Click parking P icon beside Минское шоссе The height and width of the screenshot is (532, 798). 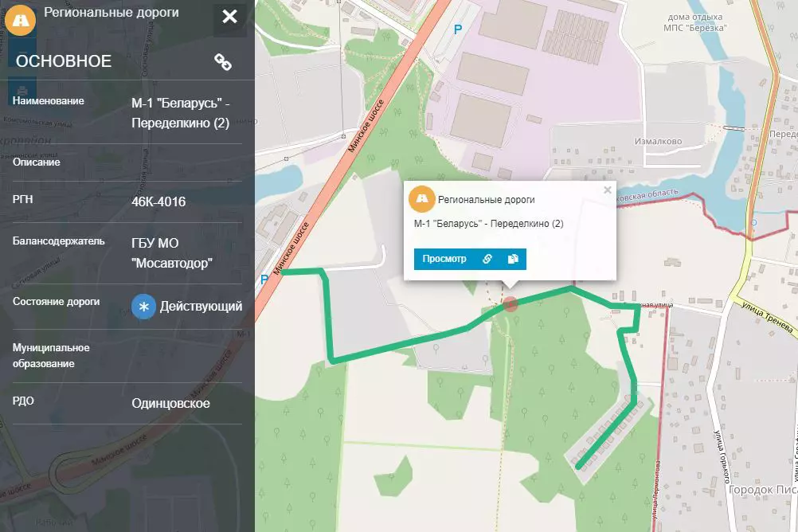264,279
